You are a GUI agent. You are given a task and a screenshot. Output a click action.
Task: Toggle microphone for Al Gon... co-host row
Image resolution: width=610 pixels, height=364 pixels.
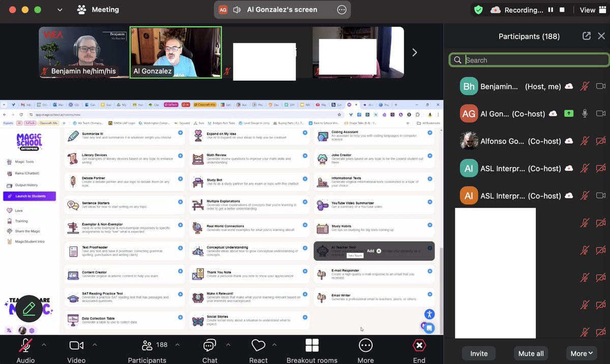click(585, 113)
